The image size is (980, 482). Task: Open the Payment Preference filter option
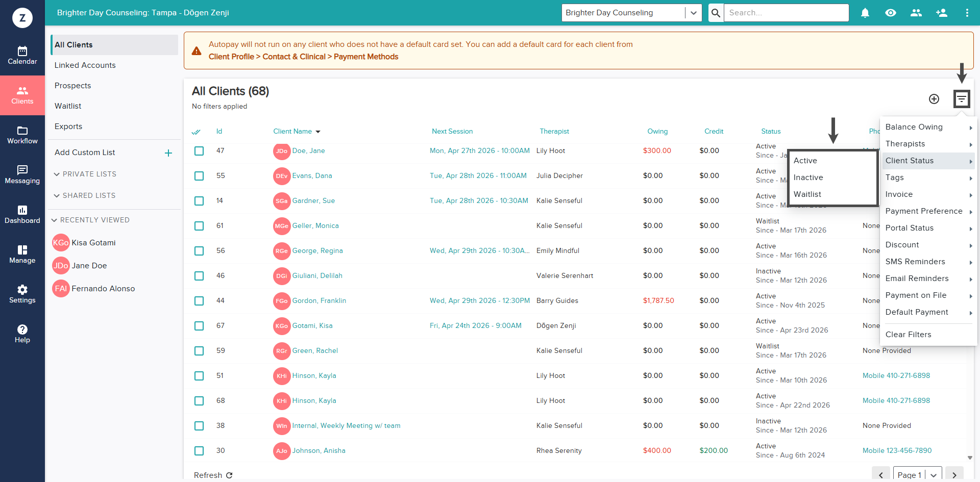(928, 211)
